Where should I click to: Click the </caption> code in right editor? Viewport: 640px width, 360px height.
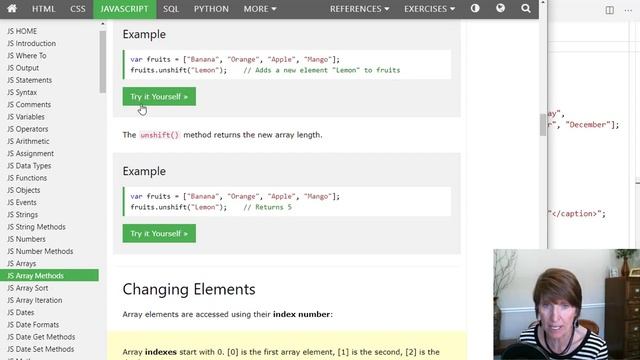point(575,213)
